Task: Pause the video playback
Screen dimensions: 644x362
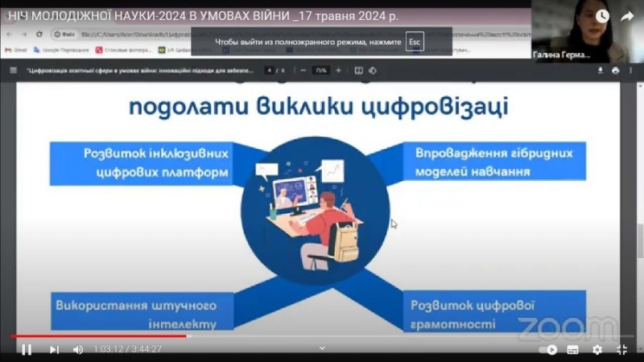Action: pyautogui.click(x=27, y=349)
